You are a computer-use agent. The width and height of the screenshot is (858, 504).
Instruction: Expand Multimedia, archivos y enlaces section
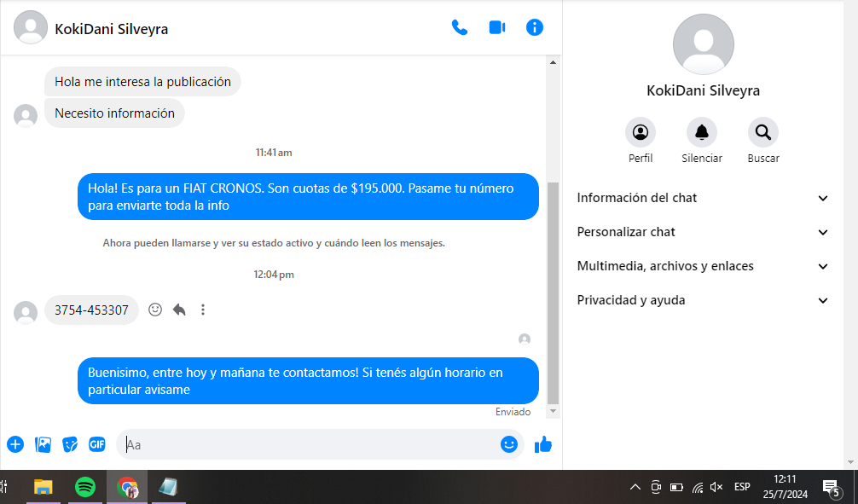[703, 266]
